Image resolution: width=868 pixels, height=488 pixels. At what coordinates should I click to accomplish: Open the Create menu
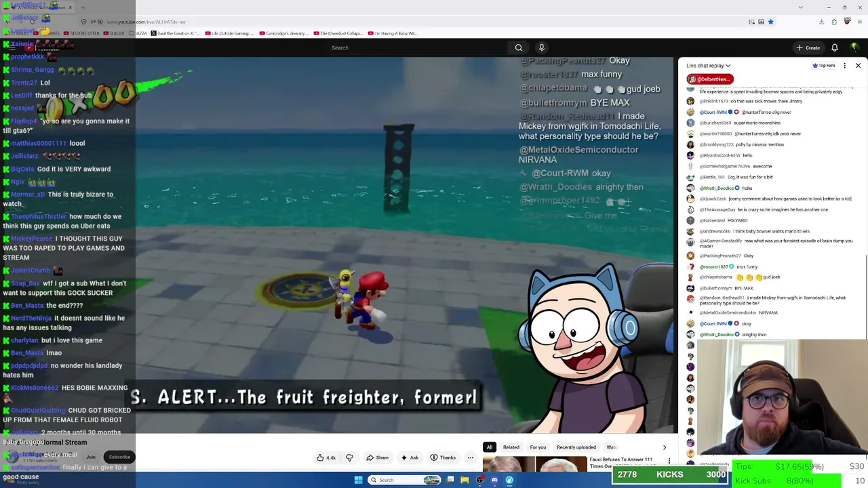[808, 47]
